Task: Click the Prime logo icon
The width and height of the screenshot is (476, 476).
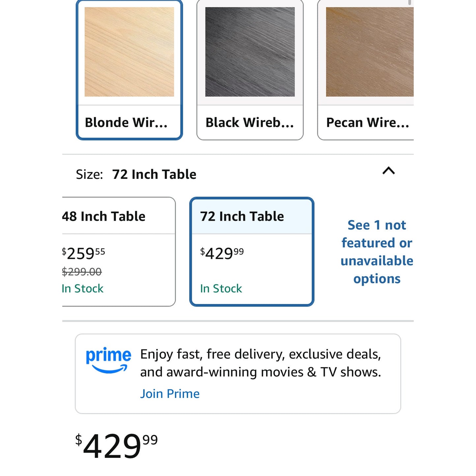Action: (x=108, y=360)
